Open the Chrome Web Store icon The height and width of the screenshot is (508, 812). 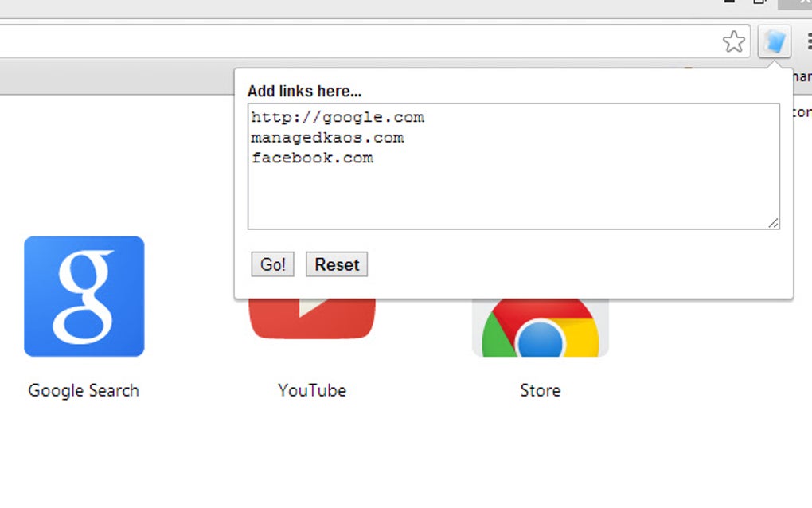click(540, 328)
